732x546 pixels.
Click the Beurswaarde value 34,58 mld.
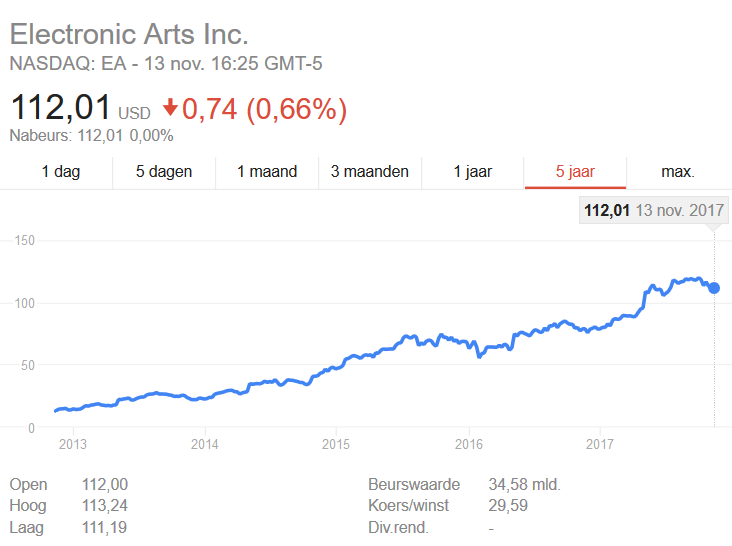click(524, 485)
